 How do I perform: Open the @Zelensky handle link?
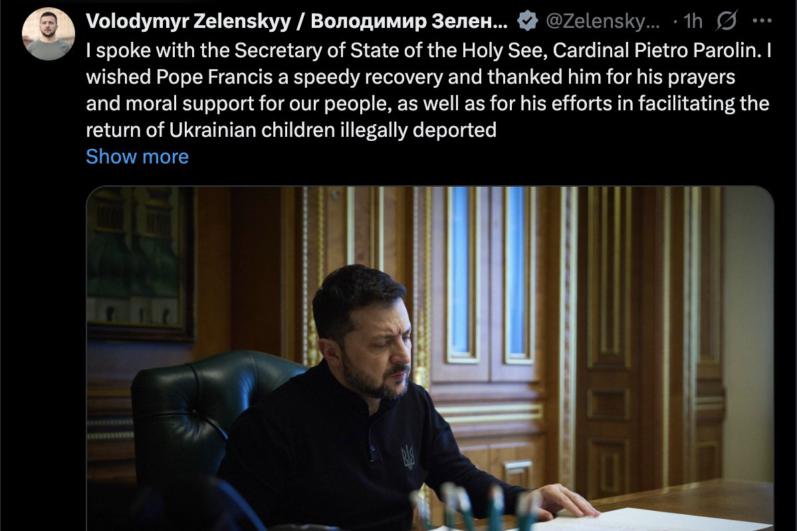pyautogui.click(x=603, y=21)
